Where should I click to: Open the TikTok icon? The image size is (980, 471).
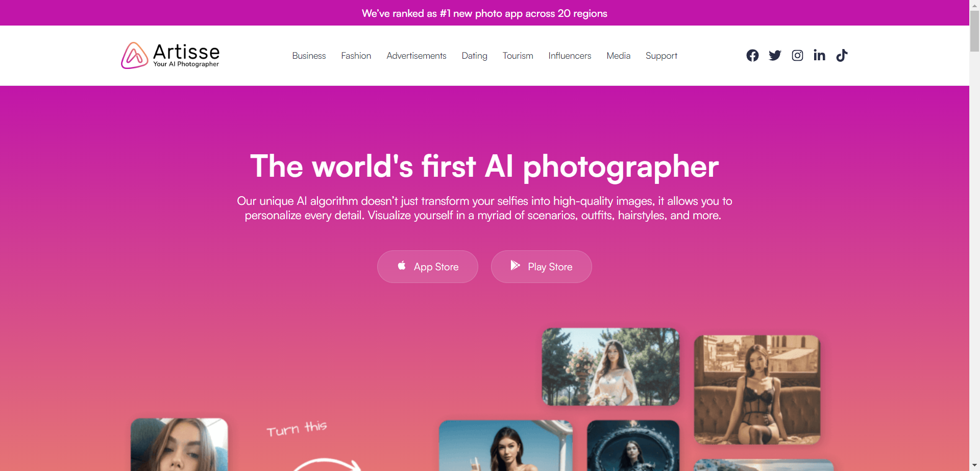tap(842, 55)
